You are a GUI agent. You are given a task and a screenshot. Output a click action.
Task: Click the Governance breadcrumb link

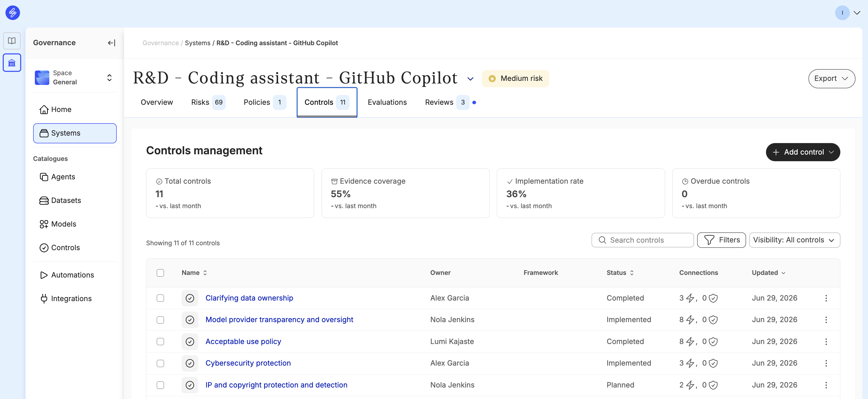[161, 43]
